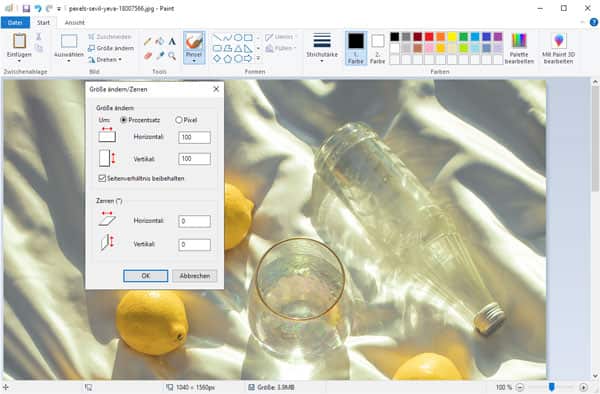Select the Color picker tool
Image resolution: width=600 pixels, height=394 pixels.
point(160,56)
